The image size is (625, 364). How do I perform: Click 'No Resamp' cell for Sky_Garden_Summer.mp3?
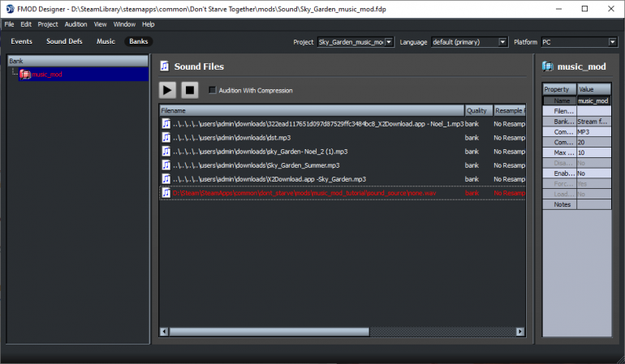[510, 165]
